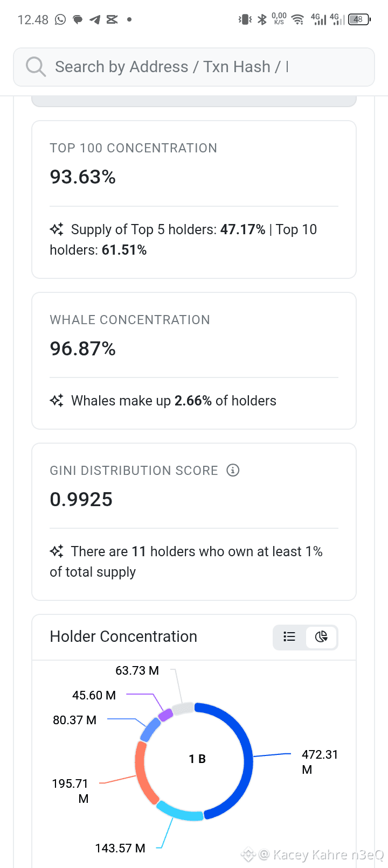Viewport: 388px width, 868px height.
Task: Tap the WhatsApp notification icon in status bar
Action: [x=60, y=19]
